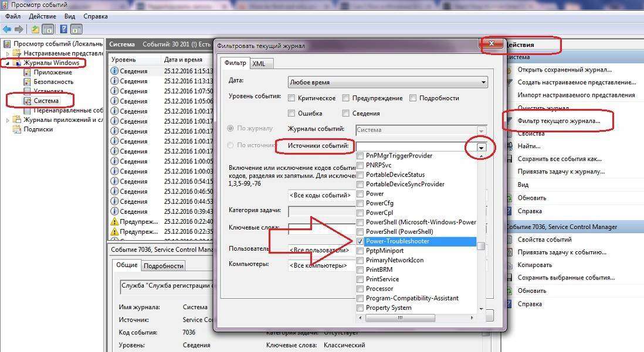This screenshot has width=644, height=352.
Task: Open the Действие menu
Action: tap(42, 17)
